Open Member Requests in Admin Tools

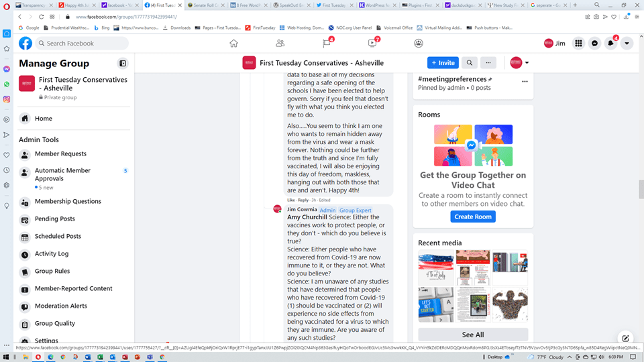pyautogui.click(x=60, y=154)
